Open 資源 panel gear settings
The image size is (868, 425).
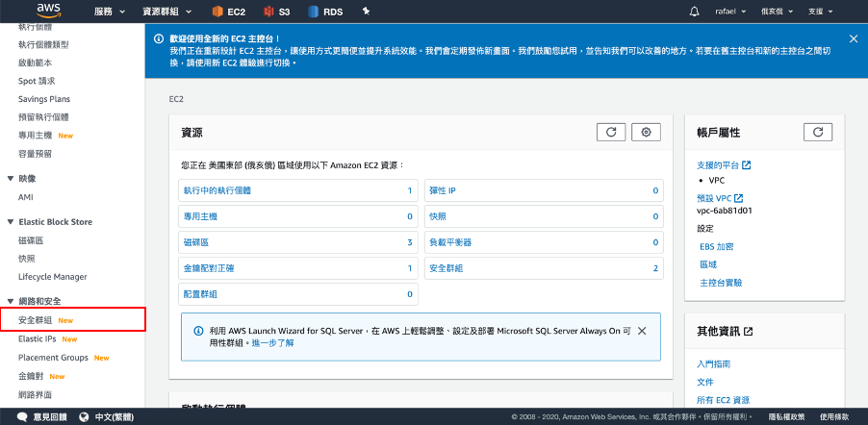click(646, 133)
